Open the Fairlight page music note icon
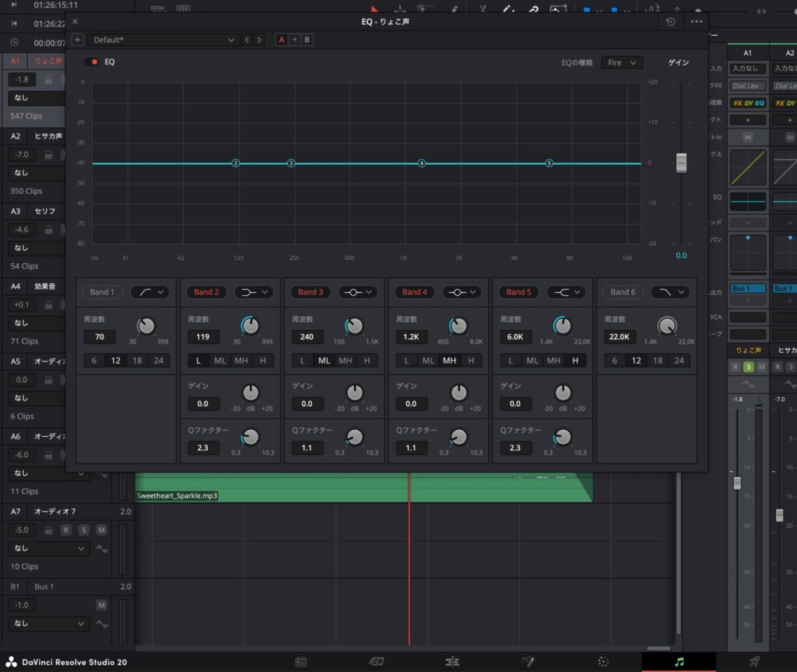 [x=679, y=661]
